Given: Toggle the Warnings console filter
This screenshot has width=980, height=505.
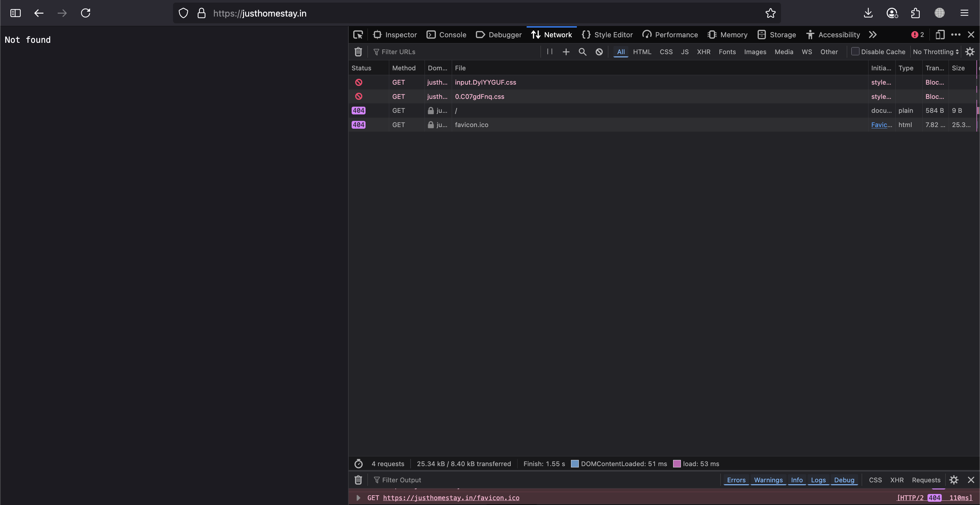Looking at the screenshot, I should tap(768, 480).
